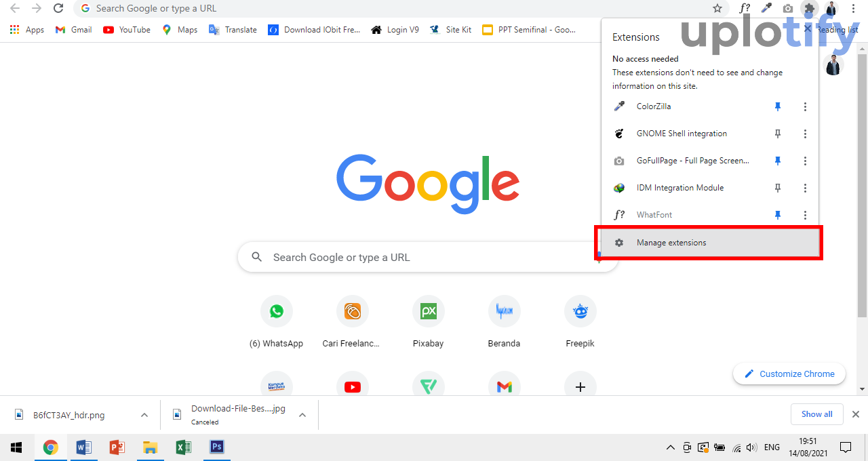Click the Extensions puzzle icon

(x=809, y=8)
